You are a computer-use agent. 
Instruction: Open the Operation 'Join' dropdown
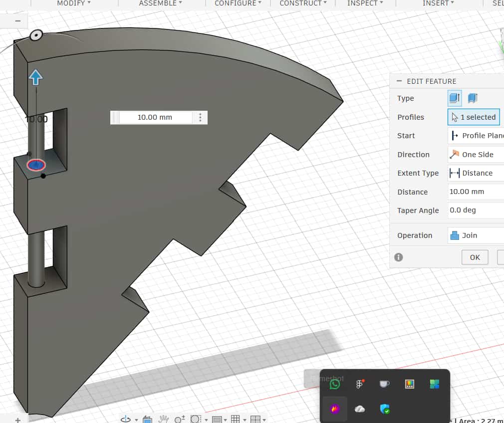[476, 235]
